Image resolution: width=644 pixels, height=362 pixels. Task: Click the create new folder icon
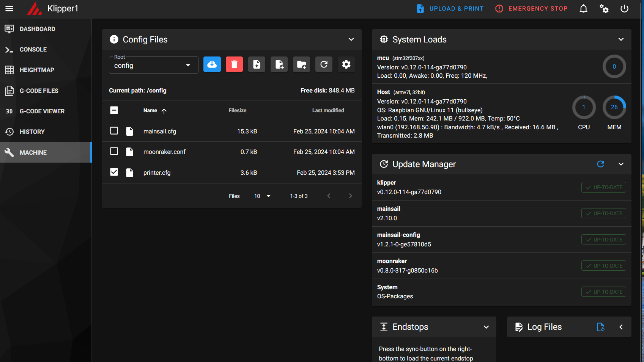[x=301, y=64]
